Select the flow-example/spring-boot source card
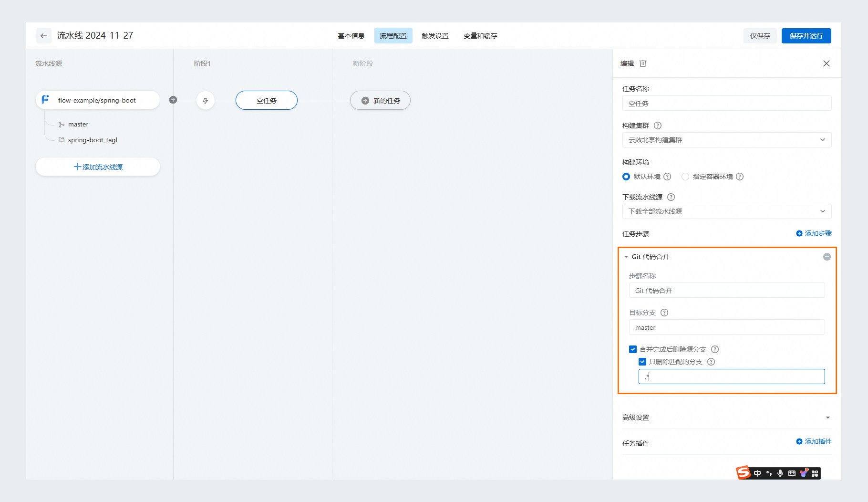 pyautogui.click(x=98, y=100)
